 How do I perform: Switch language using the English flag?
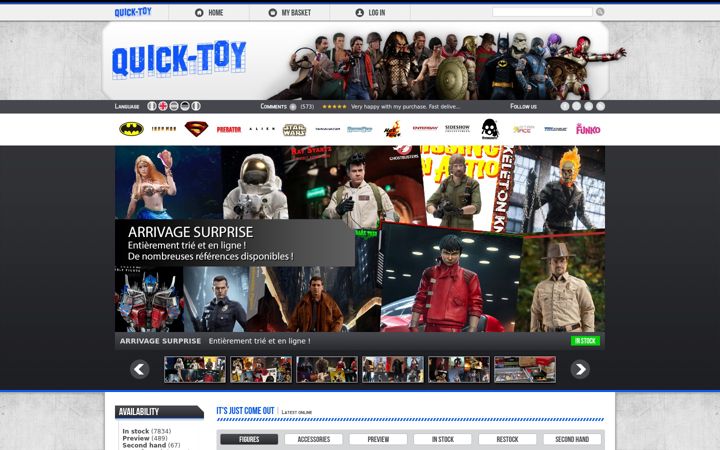point(163,106)
